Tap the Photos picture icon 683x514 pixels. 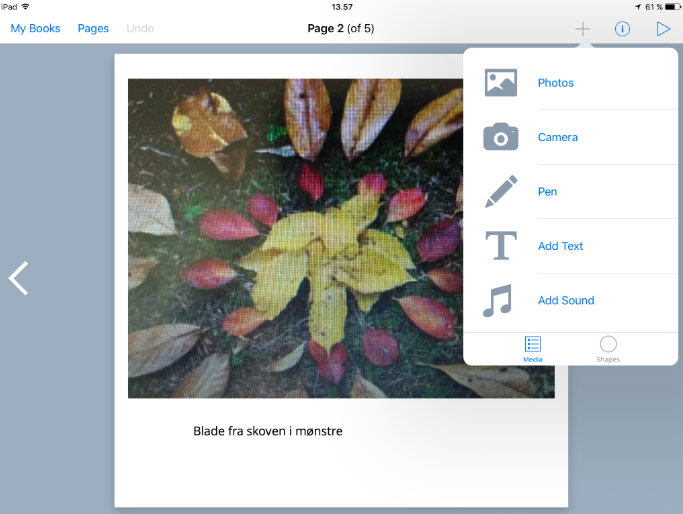(x=500, y=82)
